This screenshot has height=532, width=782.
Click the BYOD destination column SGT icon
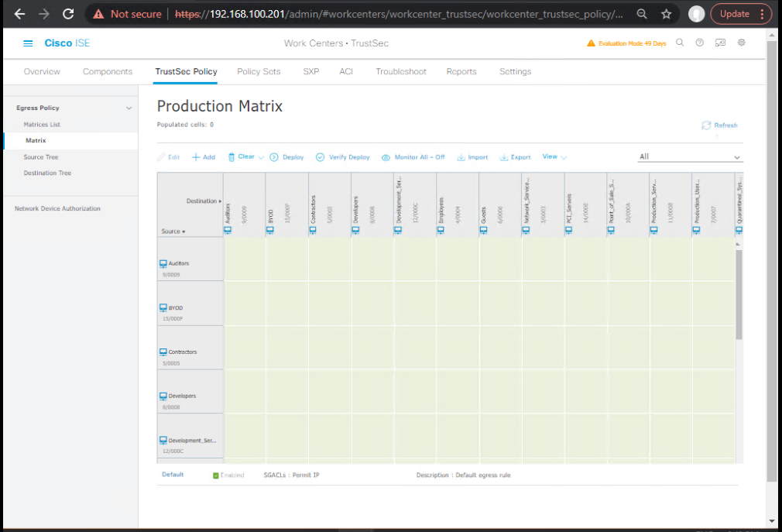click(x=269, y=230)
